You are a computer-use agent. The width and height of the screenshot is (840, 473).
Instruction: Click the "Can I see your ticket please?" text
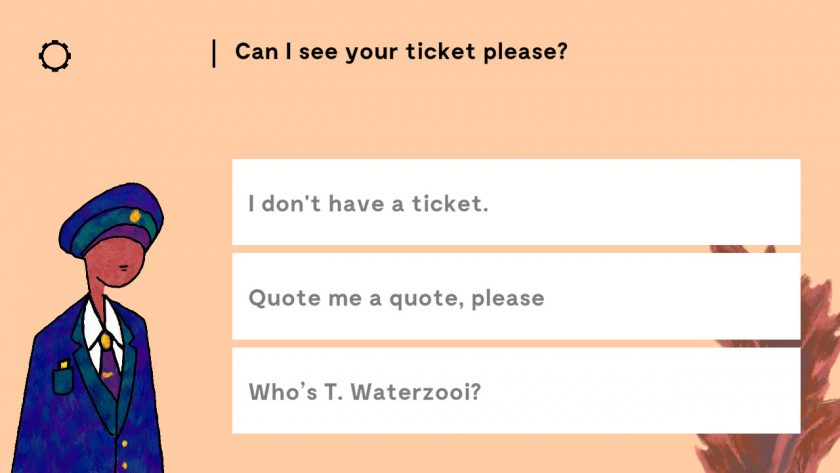[401, 52]
